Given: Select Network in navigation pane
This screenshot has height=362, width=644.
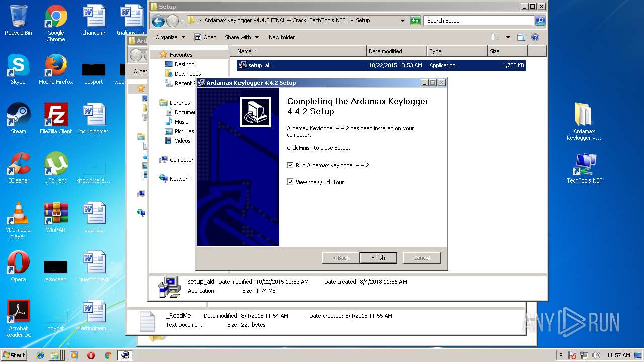Looking at the screenshot, I should click(175, 179).
